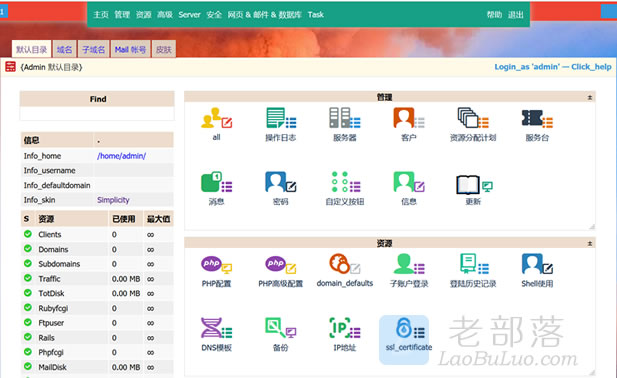Open the 消息 messages icon

coord(216,183)
